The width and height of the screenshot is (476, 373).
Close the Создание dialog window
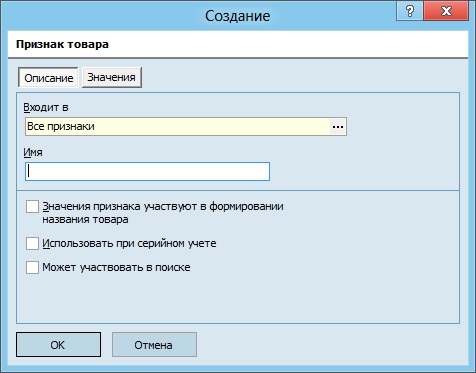pyautogui.click(x=446, y=11)
